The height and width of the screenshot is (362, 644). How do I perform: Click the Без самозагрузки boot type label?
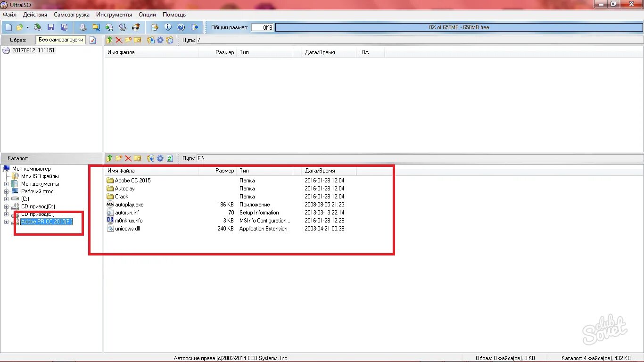[x=61, y=40]
